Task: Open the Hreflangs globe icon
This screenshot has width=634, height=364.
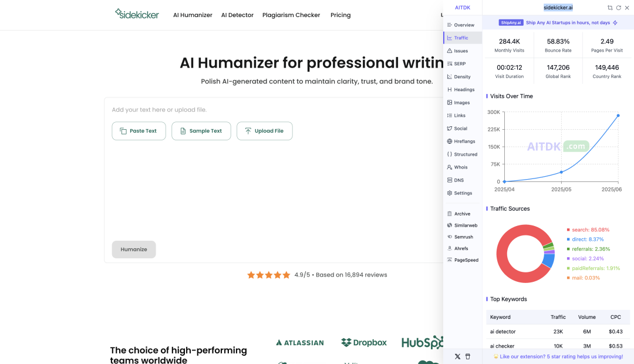Action: 450,141
